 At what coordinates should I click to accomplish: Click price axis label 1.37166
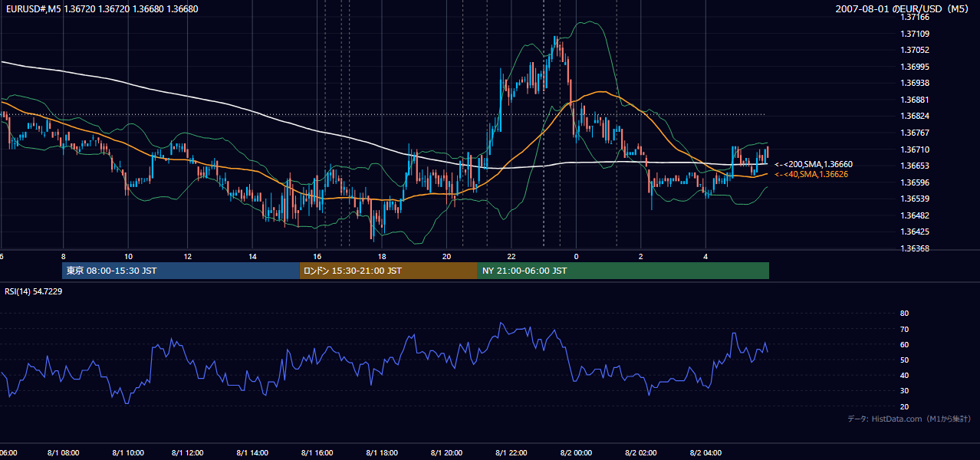(x=915, y=17)
